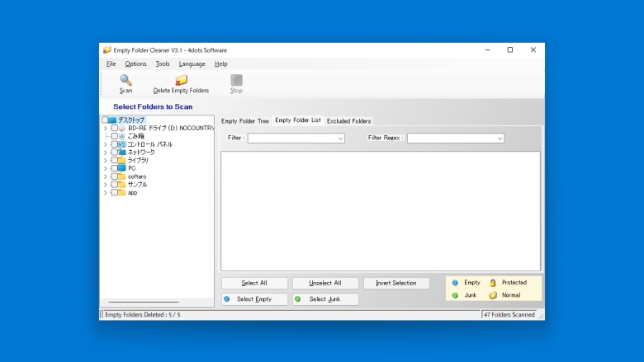Click the green Junk legend icon
The image size is (644, 362).
455,295
